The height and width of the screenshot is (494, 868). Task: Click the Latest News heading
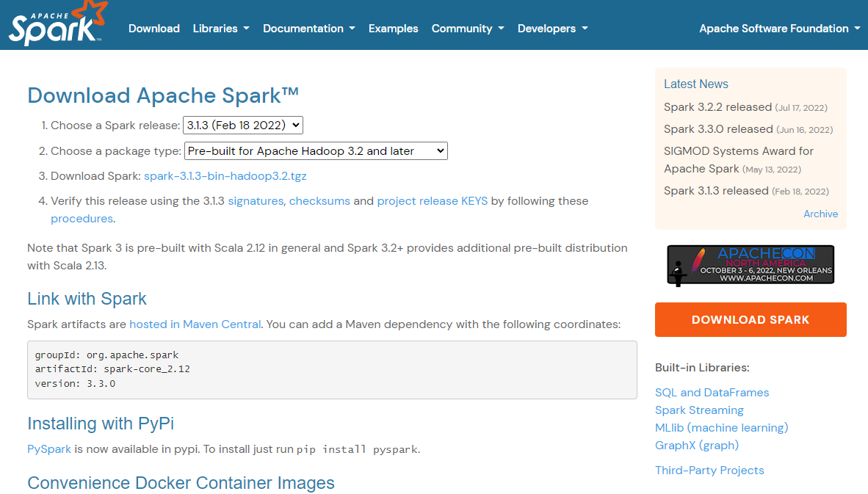pyautogui.click(x=696, y=84)
